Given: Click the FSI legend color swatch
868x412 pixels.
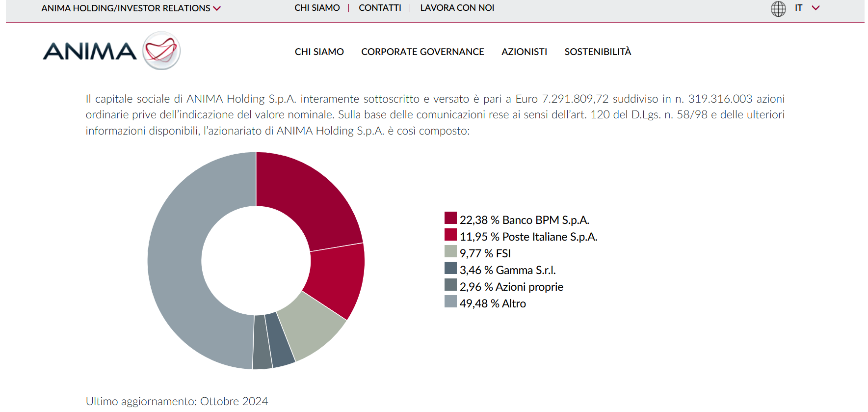Looking at the screenshot, I should pyautogui.click(x=450, y=251).
